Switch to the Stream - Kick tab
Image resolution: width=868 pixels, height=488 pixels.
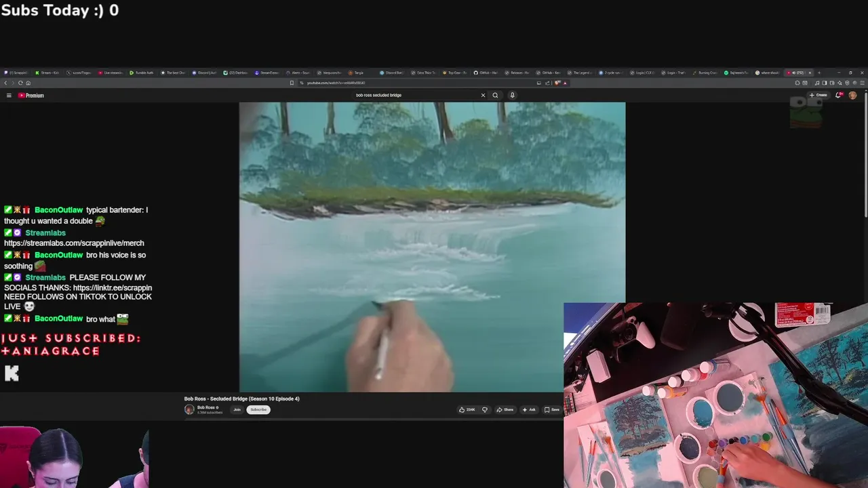click(x=47, y=73)
